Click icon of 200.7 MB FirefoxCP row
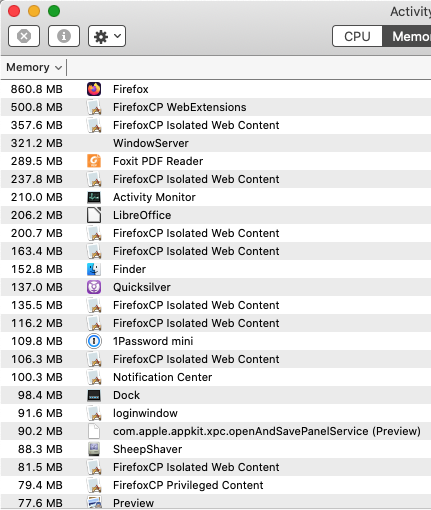Screen dimensions: 431x510 pyautogui.click(x=94, y=233)
